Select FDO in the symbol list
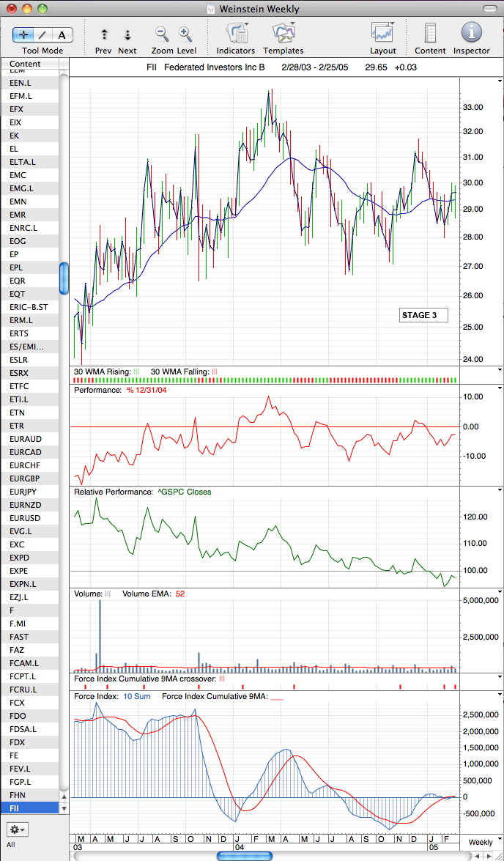This screenshot has width=504, height=861. coord(29,715)
